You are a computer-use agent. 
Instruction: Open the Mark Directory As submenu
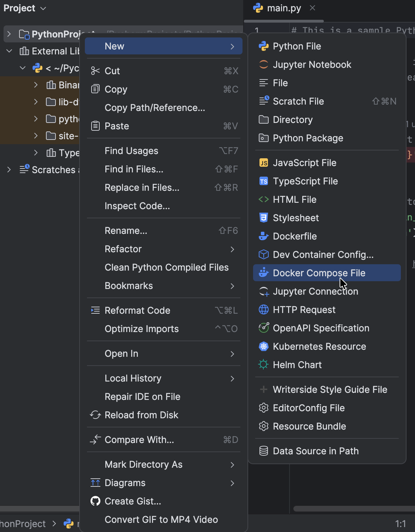coord(164,465)
